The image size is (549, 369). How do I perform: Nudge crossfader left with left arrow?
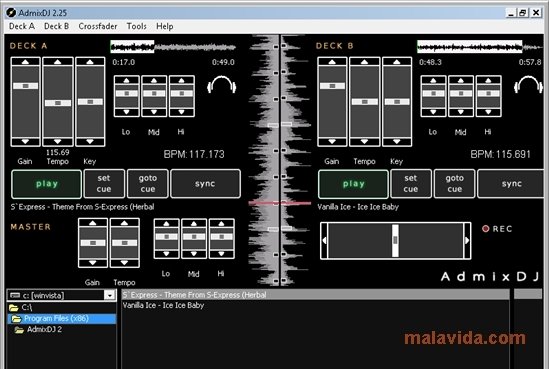[324, 241]
